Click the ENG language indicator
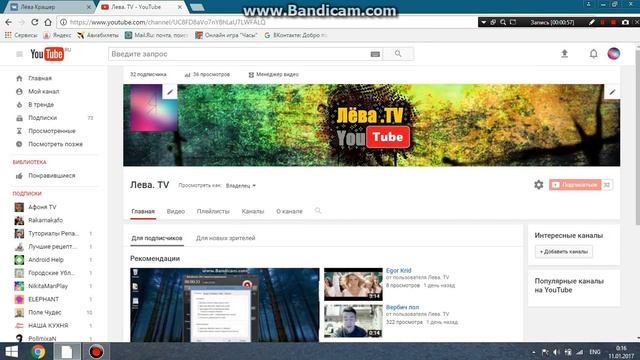This screenshot has width=640, height=360. 595,352
